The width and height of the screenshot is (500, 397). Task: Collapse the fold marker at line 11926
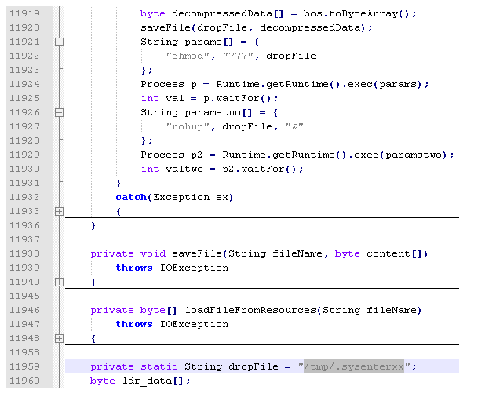pos(59,113)
